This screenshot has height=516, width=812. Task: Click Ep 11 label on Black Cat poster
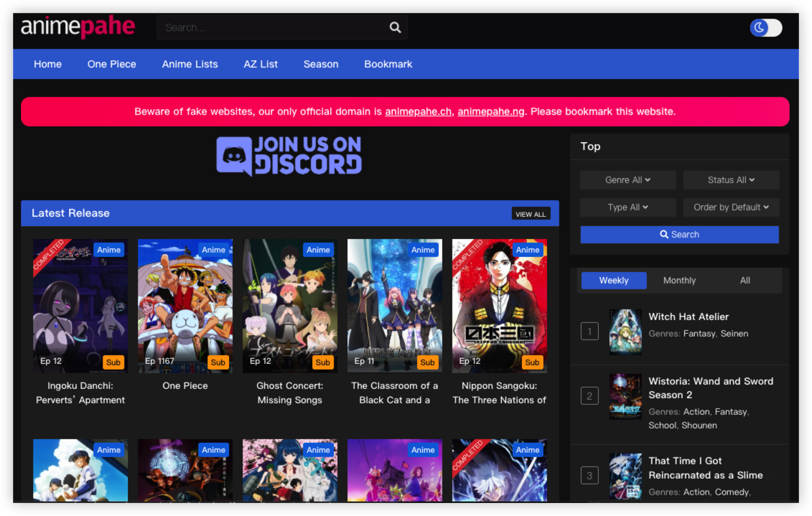[364, 361]
